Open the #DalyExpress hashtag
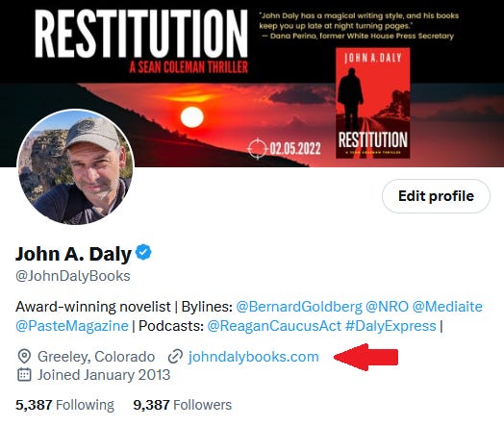Image resolution: width=504 pixels, height=426 pixels. pos(391,326)
